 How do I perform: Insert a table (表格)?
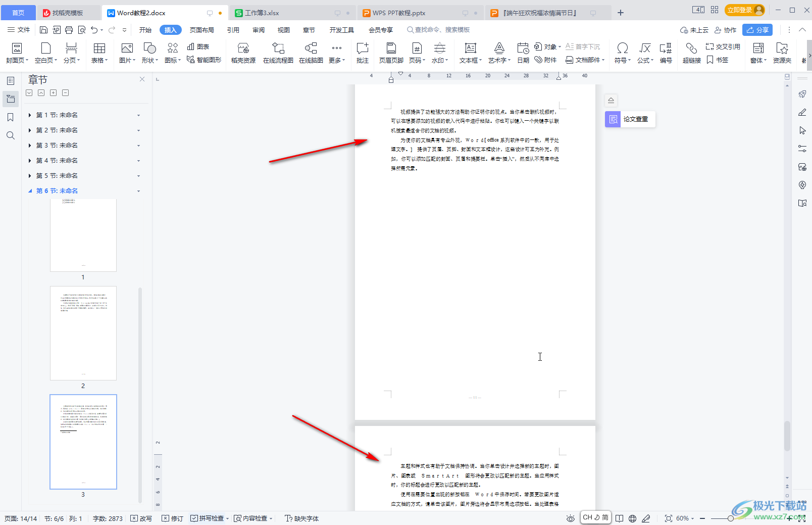[x=99, y=53]
